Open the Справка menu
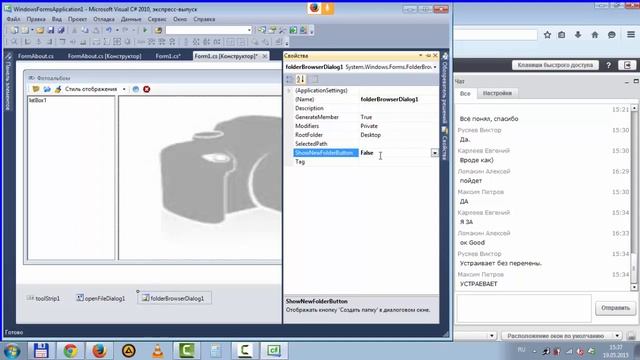Image resolution: width=640 pixels, height=360 pixels. 204,19
